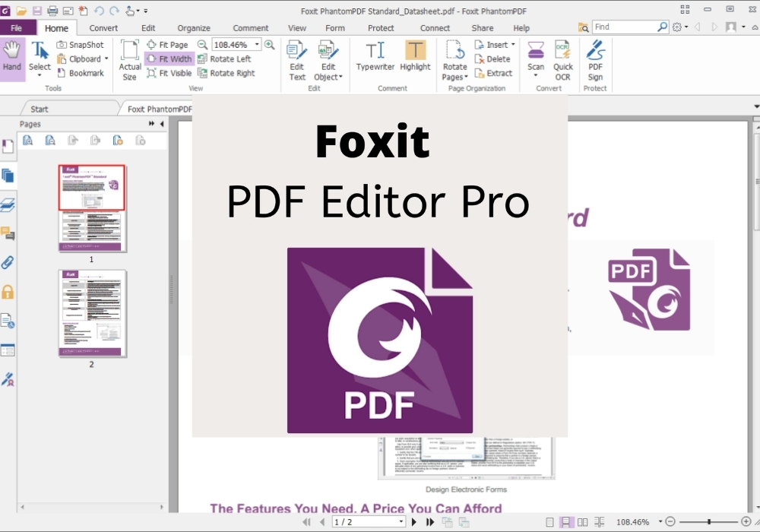Delete pages with the Delete button
The image size is (760, 532).
[x=492, y=59]
